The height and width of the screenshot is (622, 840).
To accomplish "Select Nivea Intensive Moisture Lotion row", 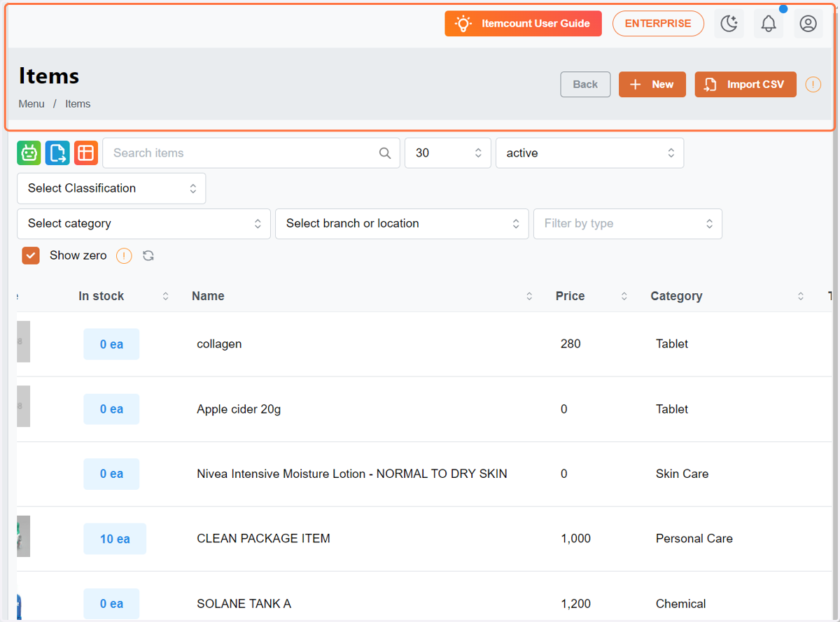I will point(352,474).
